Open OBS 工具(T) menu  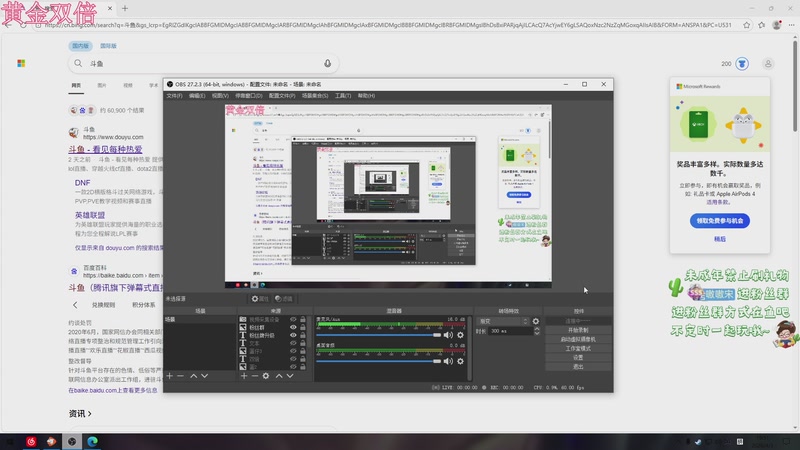coord(343,96)
